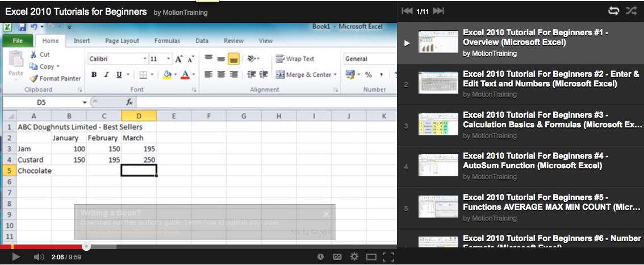Click the Shrink Font icon

click(x=191, y=59)
